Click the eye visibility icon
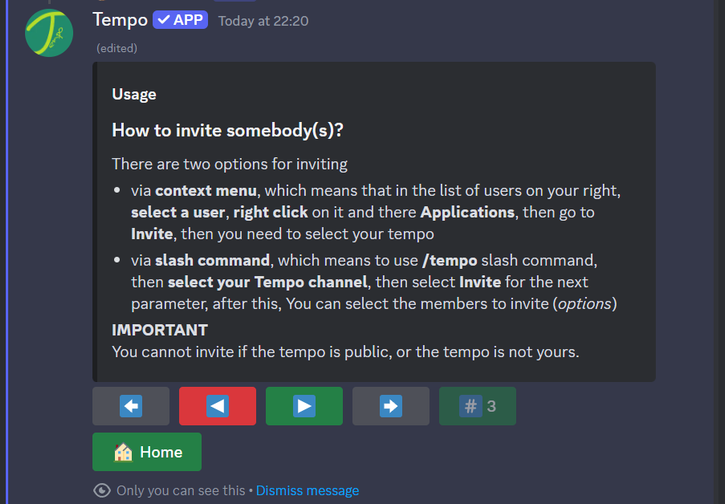This screenshot has height=504, width=725. 101,491
